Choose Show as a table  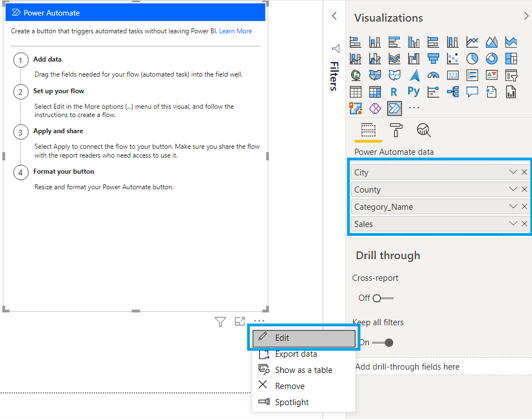click(304, 370)
